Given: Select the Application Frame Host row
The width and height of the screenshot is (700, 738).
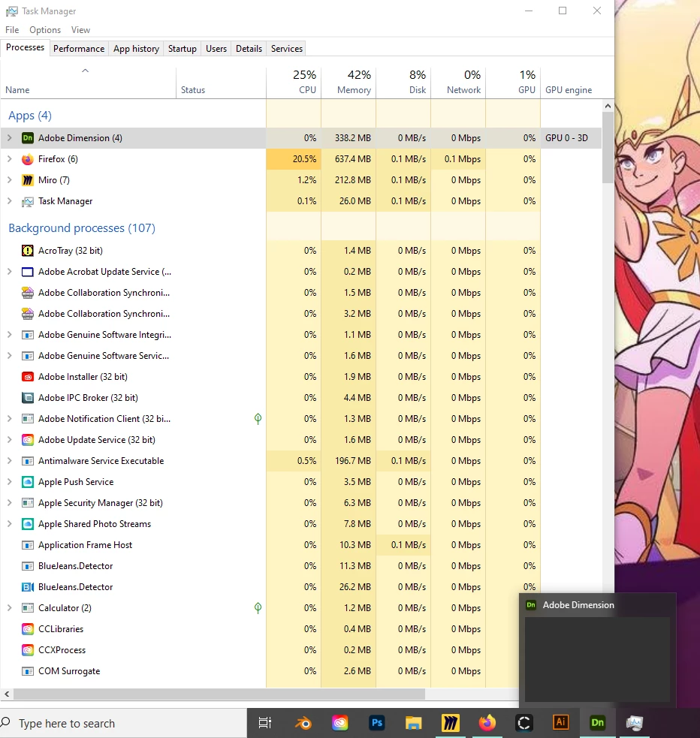Looking at the screenshot, I should tap(301, 545).
